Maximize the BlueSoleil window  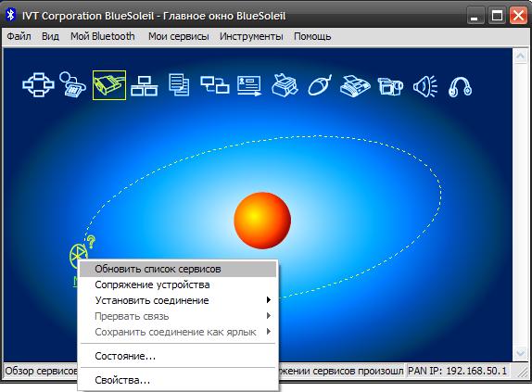coord(497,16)
